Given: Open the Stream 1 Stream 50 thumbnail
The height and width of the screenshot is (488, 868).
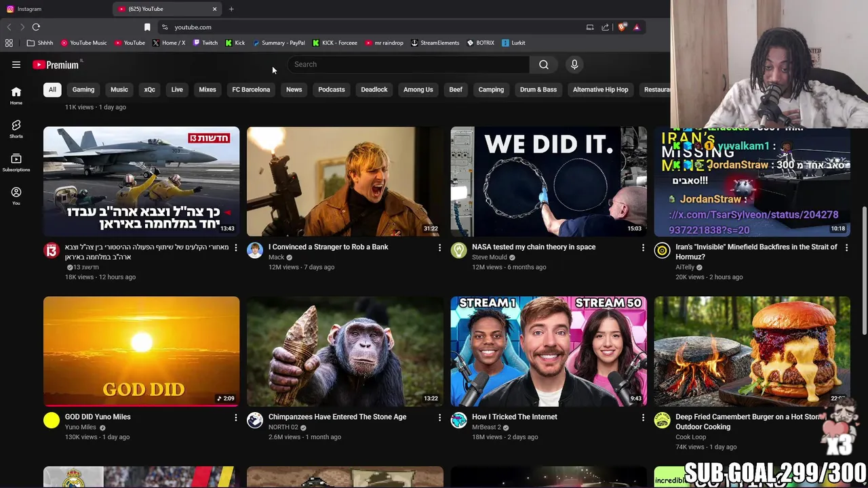Looking at the screenshot, I should [x=549, y=351].
